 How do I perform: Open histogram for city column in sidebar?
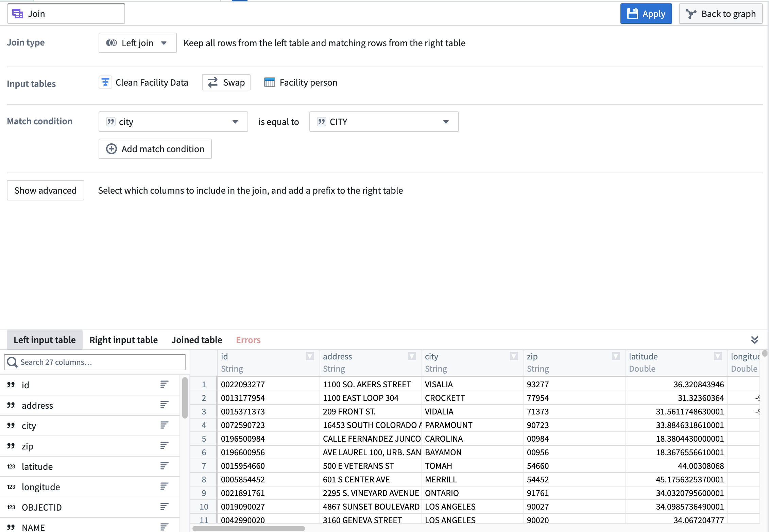point(164,425)
